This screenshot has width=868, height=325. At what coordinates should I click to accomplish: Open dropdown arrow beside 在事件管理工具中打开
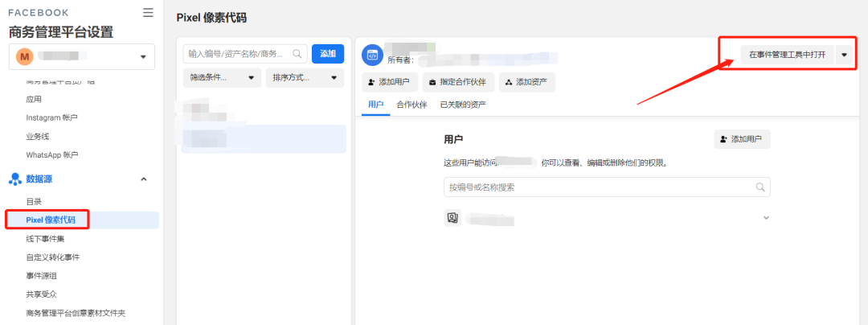844,55
